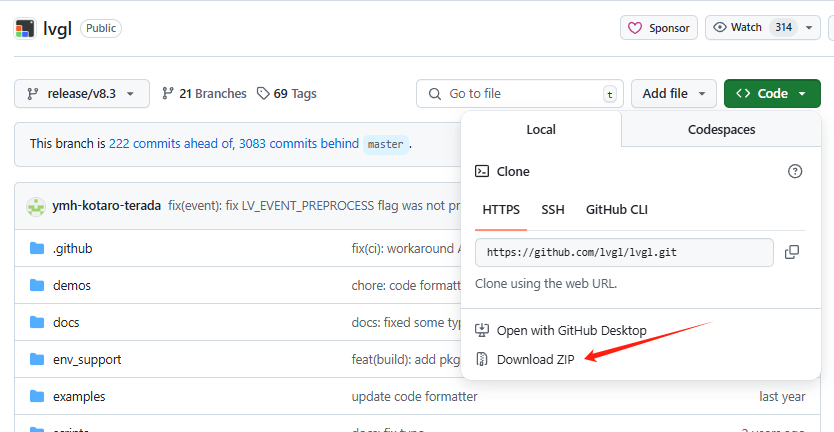
Task: Click the docs folder icon
Action: [x=37, y=322]
